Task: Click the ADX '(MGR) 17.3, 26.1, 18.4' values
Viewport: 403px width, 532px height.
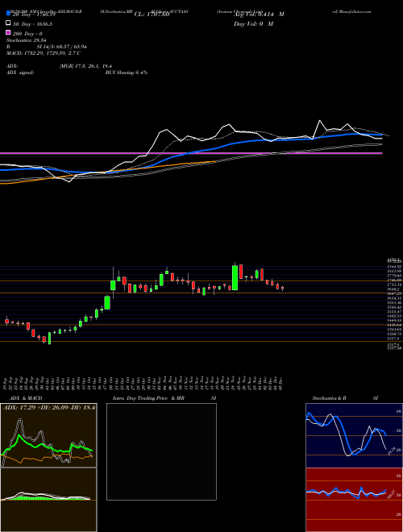Action: point(85,66)
